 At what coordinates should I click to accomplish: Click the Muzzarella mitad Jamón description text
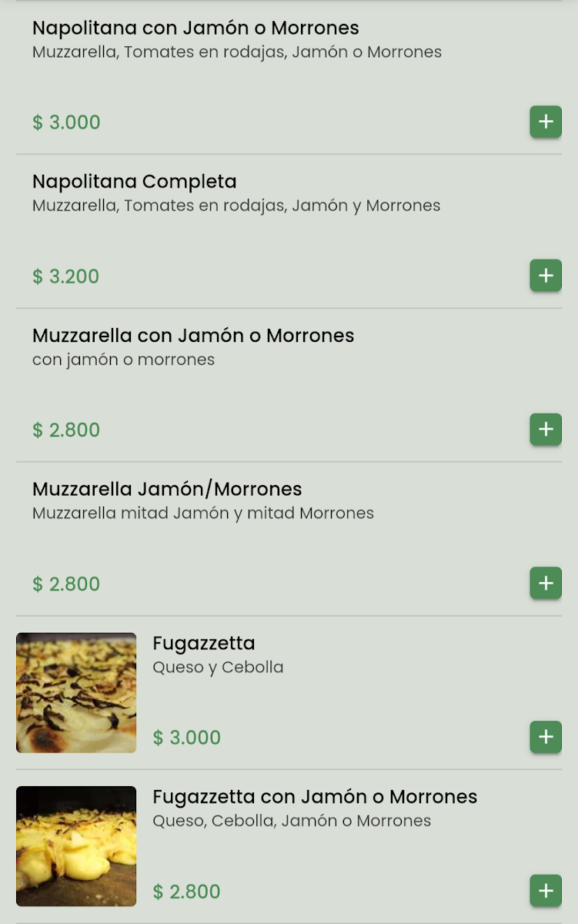(203, 513)
